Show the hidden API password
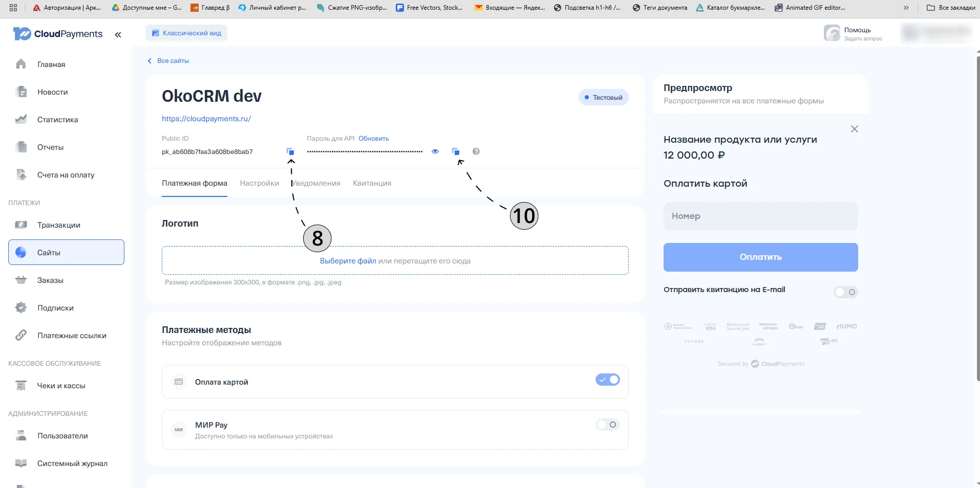 [x=435, y=151]
